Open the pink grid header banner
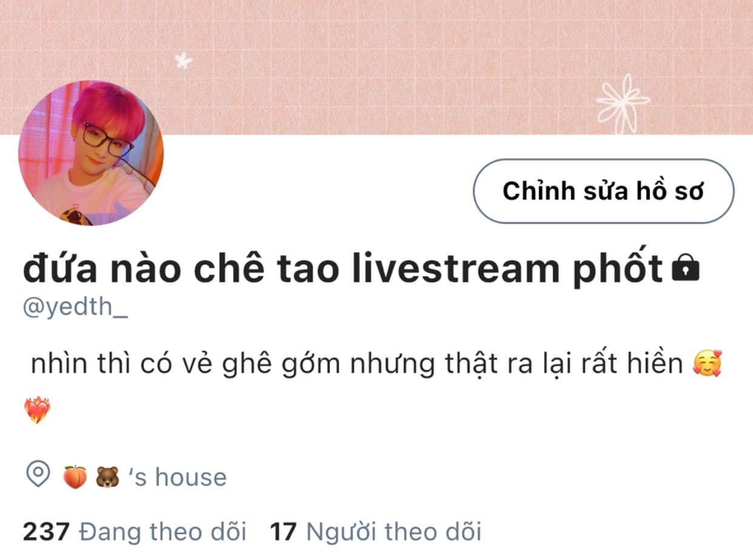Viewport: 753px width, 560px height. (x=376, y=67)
